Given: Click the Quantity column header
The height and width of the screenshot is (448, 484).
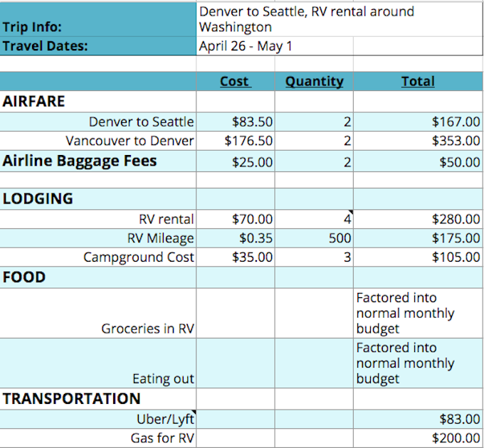Looking at the screenshot, I should point(314,81).
